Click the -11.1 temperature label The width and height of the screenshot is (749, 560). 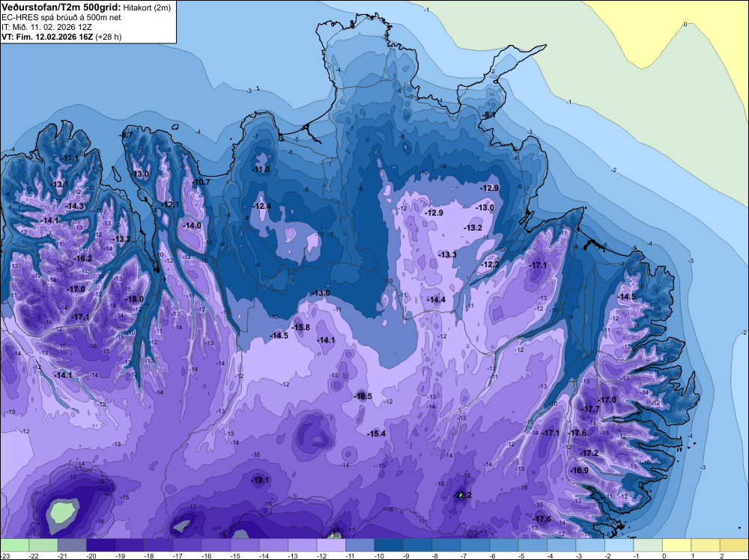[x=70, y=158]
